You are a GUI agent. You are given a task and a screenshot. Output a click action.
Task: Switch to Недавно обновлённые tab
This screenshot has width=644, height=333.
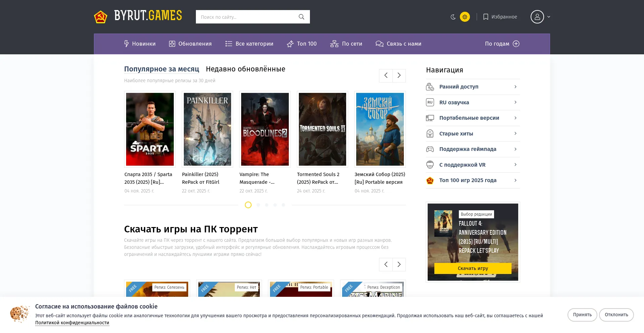click(246, 69)
